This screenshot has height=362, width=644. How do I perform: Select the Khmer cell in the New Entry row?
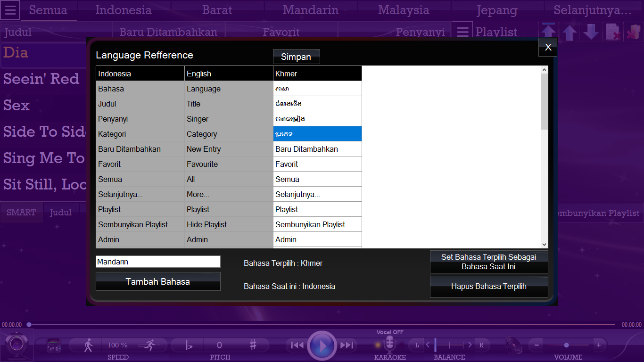tap(317, 149)
